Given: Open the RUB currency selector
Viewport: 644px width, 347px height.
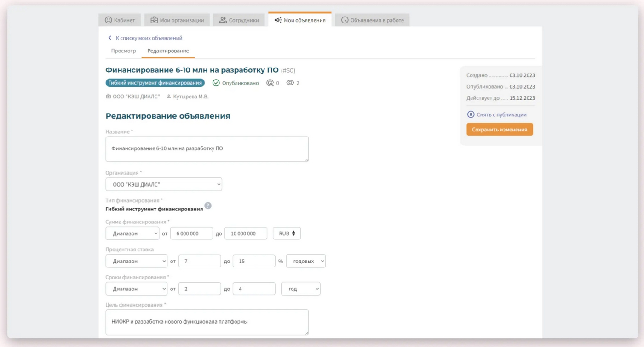Looking at the screenshot, I should (287, 233).
